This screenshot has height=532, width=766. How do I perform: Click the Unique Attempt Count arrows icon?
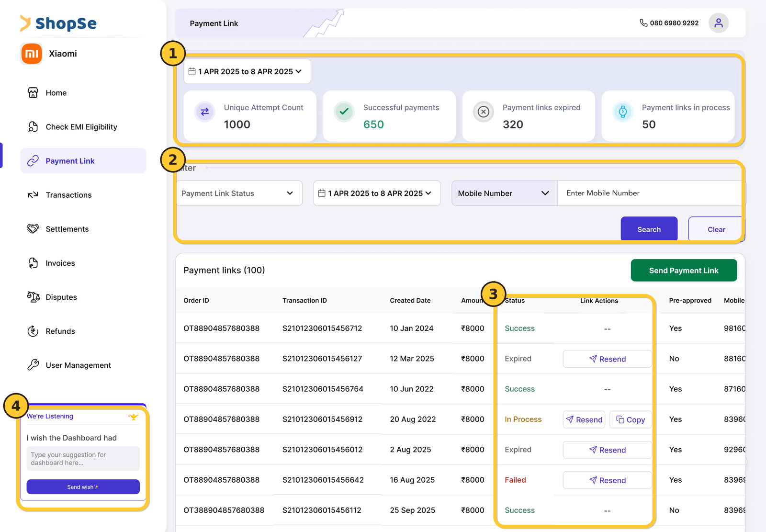coord(204,112)
